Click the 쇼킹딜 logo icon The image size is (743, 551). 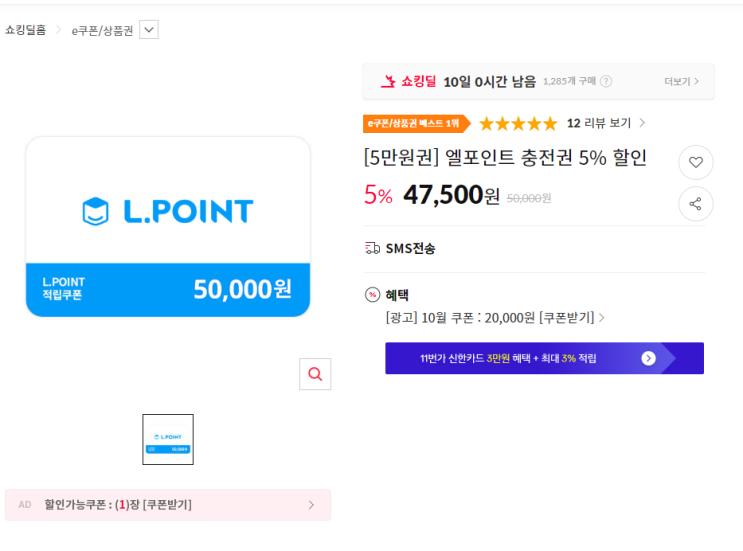[x=389, y=81]
